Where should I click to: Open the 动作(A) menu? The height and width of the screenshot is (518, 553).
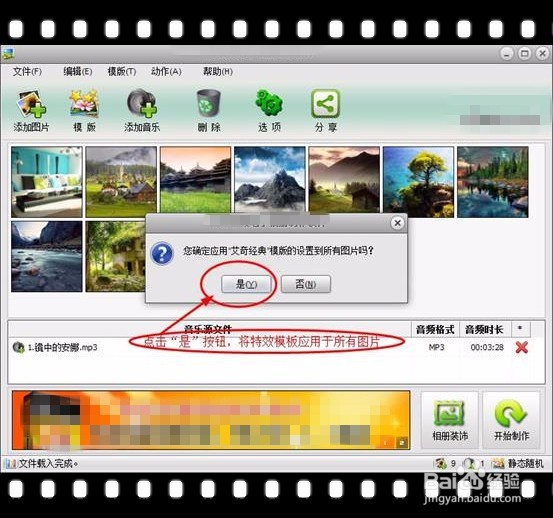(x=166, y=72)
